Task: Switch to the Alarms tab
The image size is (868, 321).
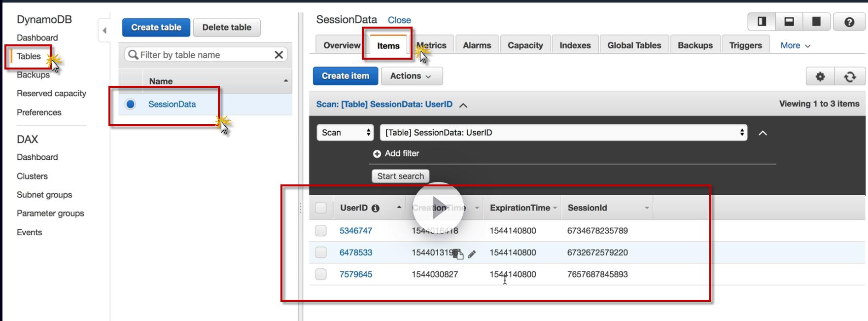Action: 477,45
